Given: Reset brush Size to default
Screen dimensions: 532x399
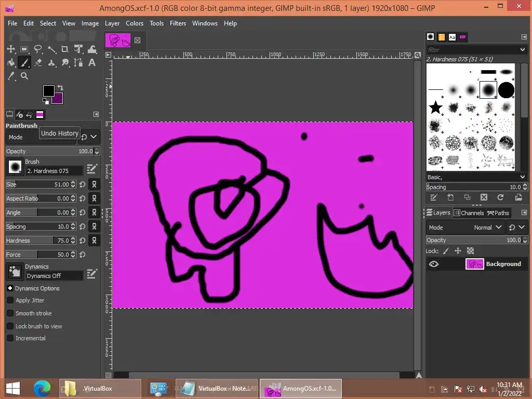Looking at the screenshot, I should tap(83, 184).
